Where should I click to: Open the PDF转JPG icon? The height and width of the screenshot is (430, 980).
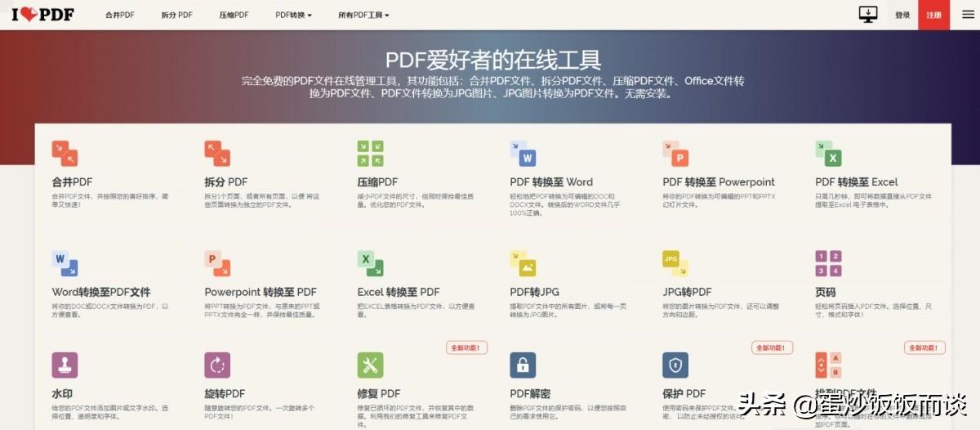point(523,263)
